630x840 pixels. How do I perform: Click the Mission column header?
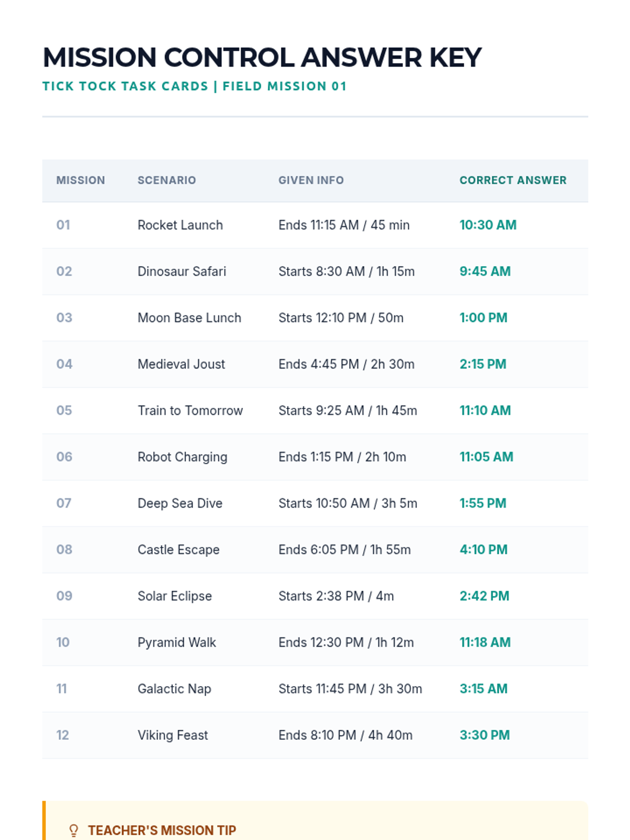pyautogui.click(x=80, y=180)
